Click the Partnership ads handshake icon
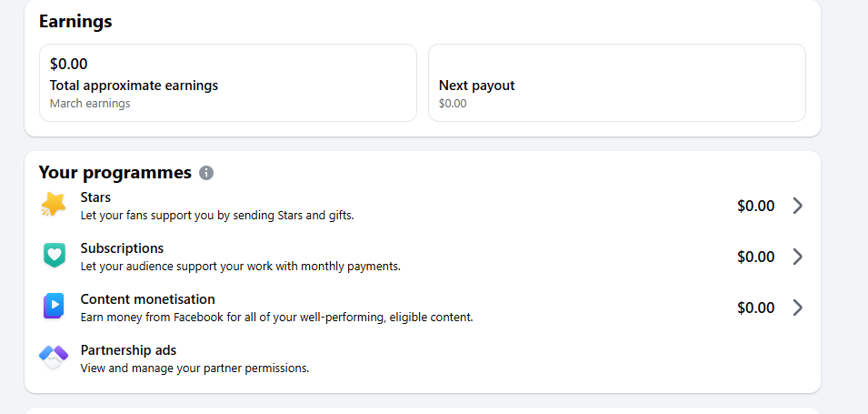Screen dimensions: 868x414 point(54,358)
